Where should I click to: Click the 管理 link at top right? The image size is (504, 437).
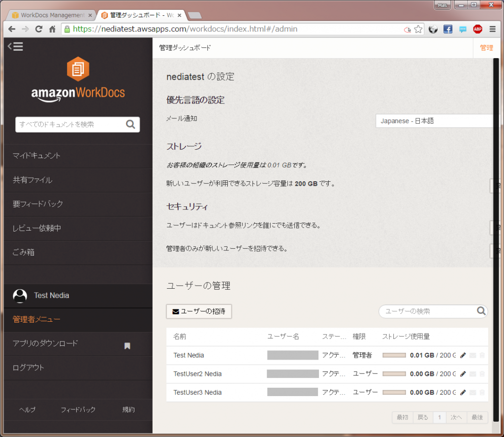(486, 48)
